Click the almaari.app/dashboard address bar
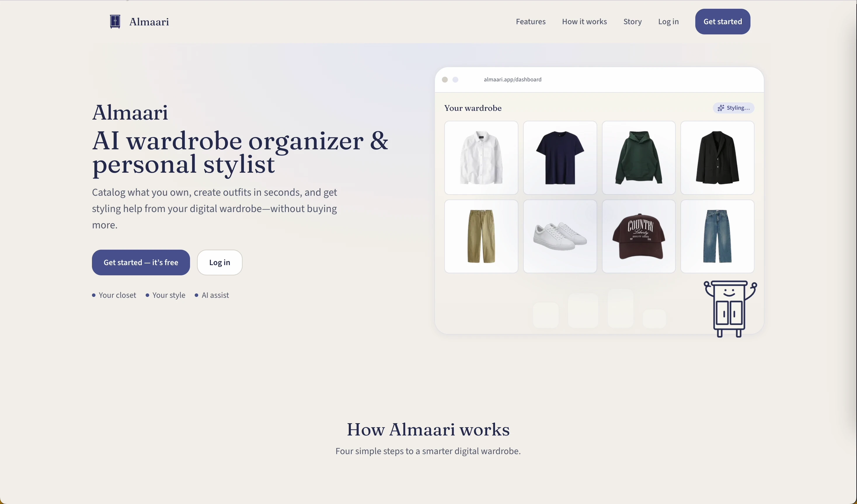857x504 pixels. (513, 80)
